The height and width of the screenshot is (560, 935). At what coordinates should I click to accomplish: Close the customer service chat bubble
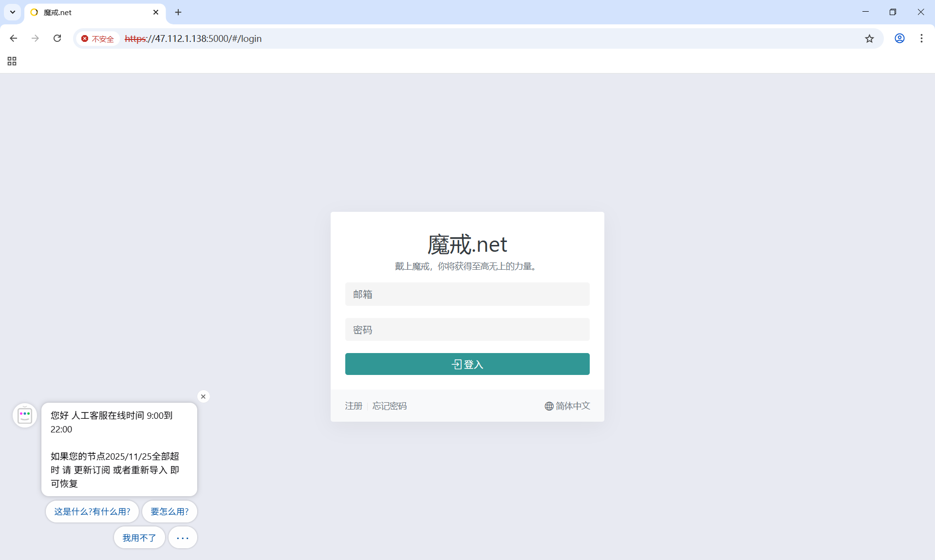pos(204,396)
